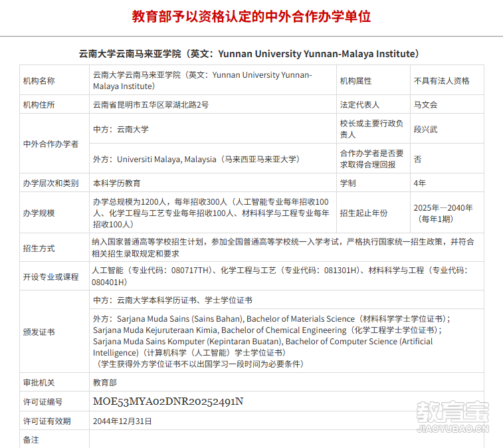
Task: Select the 开设专业或课程 label cell
Action: [54, 276]
